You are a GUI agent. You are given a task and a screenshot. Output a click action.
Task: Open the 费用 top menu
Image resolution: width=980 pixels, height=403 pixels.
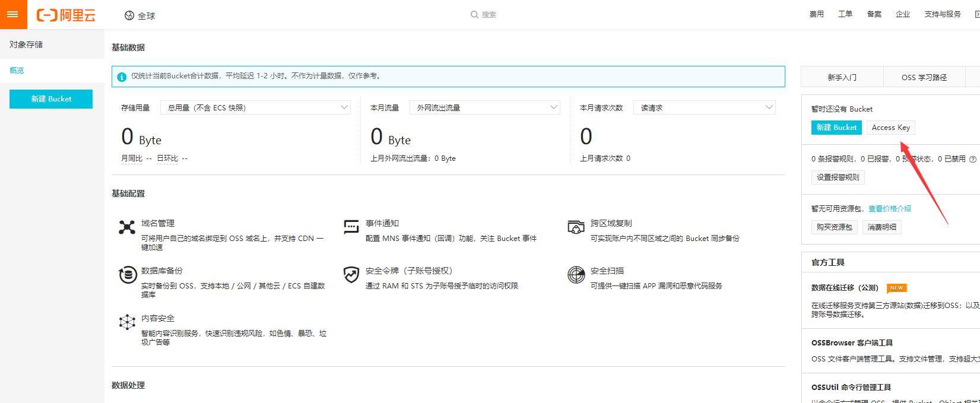point(817,14)
